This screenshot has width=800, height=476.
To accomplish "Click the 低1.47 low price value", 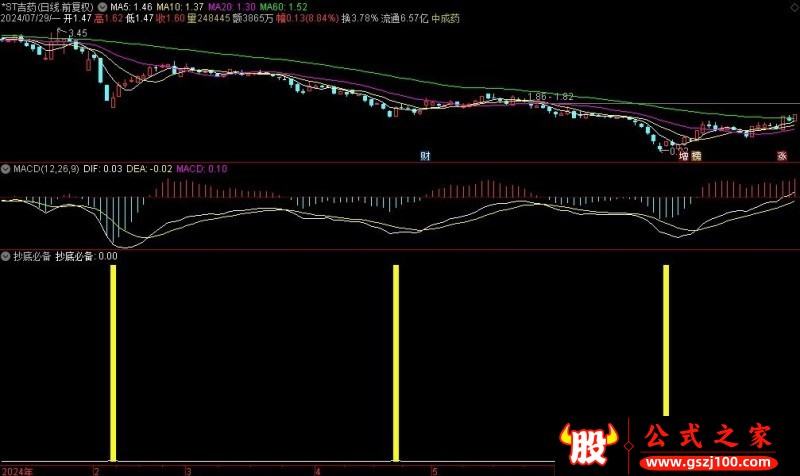I will coord(139,18).
